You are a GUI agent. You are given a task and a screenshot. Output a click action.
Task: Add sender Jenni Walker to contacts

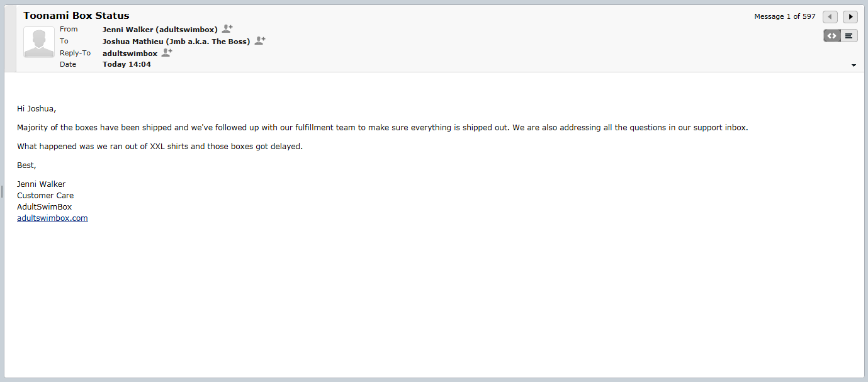click(227, 29)
